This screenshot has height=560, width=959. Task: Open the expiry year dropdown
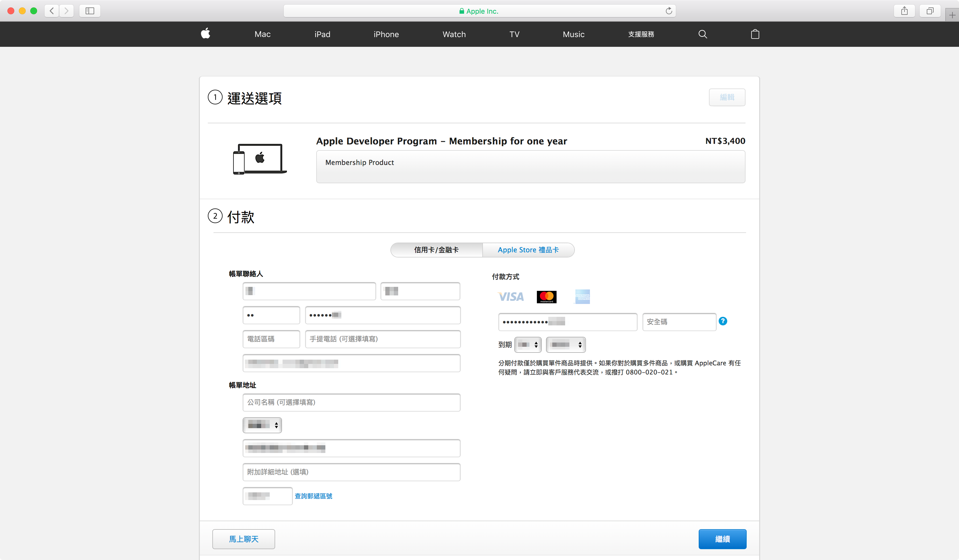(x=565, y=345)
